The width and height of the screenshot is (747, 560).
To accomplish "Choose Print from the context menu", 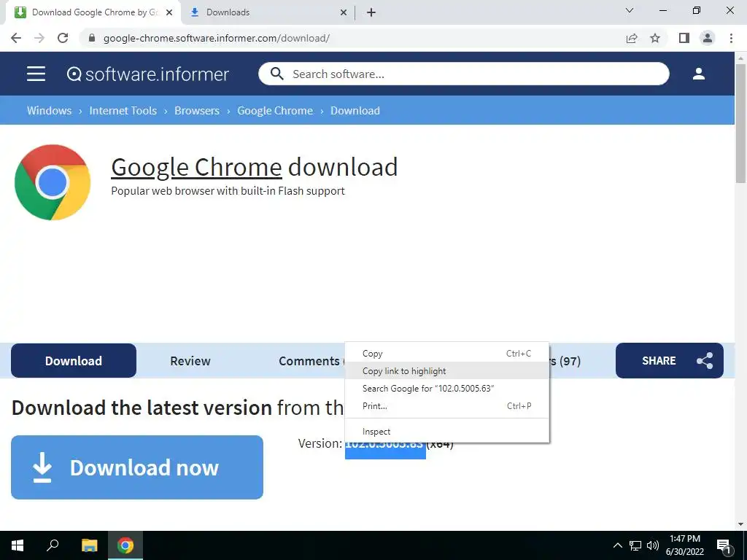I will tap(447, 405).
